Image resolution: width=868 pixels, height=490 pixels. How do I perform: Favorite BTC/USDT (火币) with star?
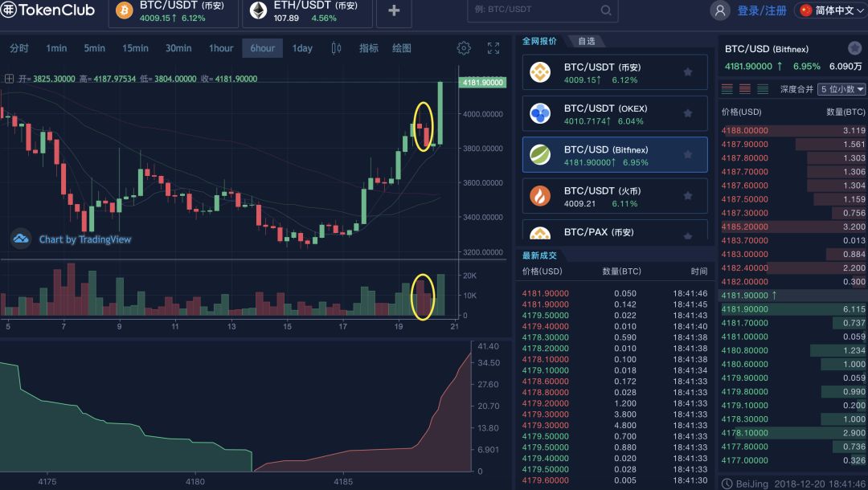pyautogui.click(x=687, y=196)
